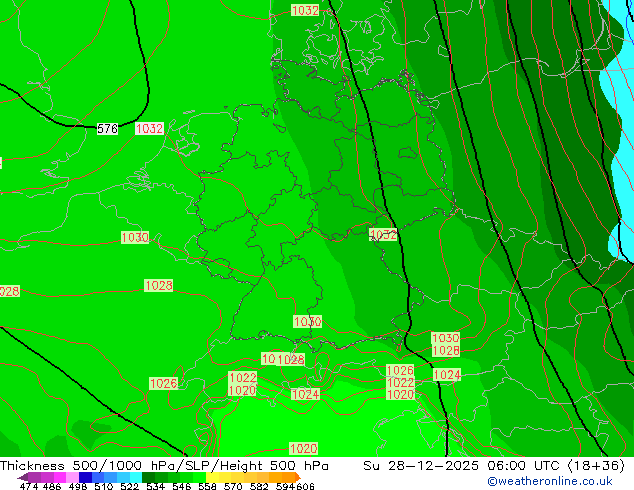
Task: Click the purple arrow at legend's left end
Action: click(23, 477)
